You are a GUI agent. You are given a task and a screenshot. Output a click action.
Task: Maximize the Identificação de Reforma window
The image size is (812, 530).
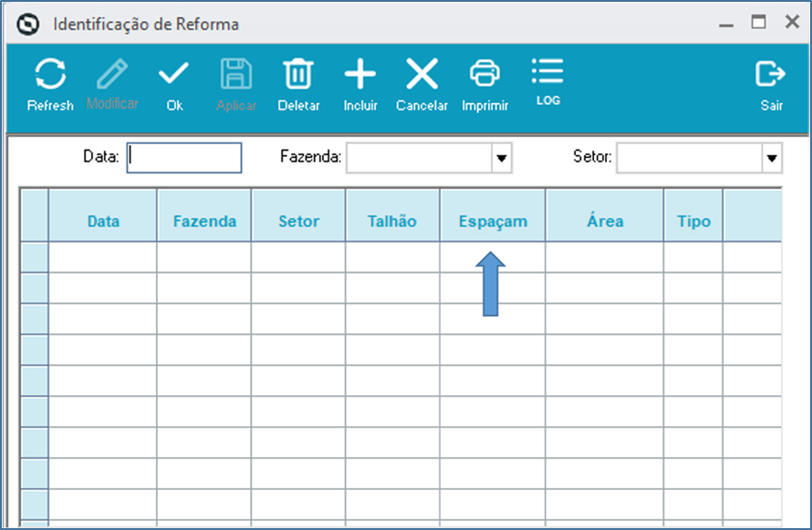click(x=759, y=22)
